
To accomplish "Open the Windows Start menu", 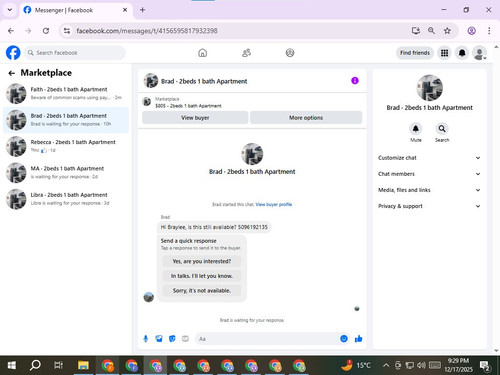I will pyautogui.click(x=11, y=365).
